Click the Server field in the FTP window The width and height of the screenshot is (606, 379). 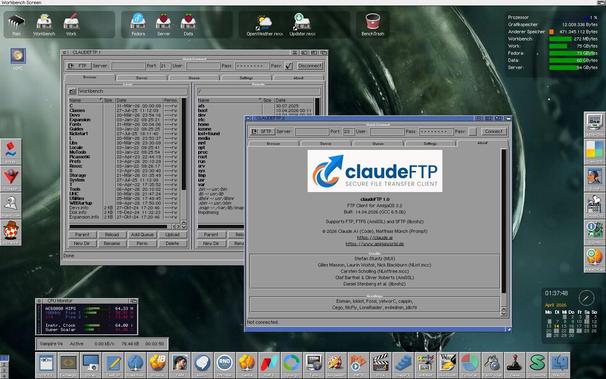coord(128,66)
